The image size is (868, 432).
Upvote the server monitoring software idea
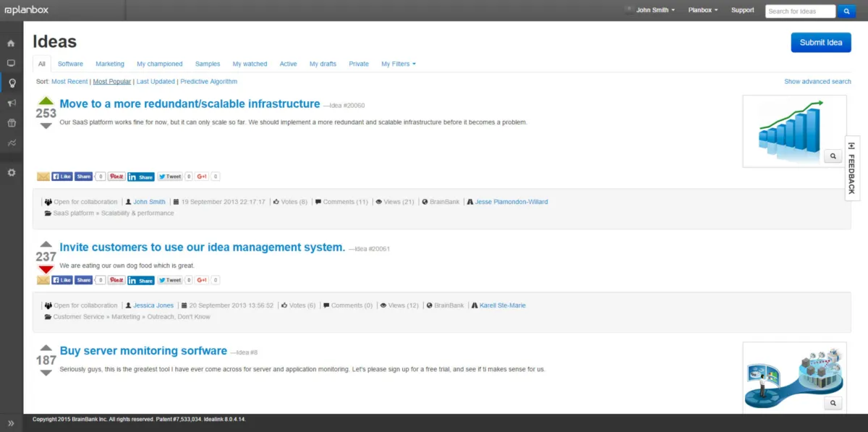[x=46, y=348]
